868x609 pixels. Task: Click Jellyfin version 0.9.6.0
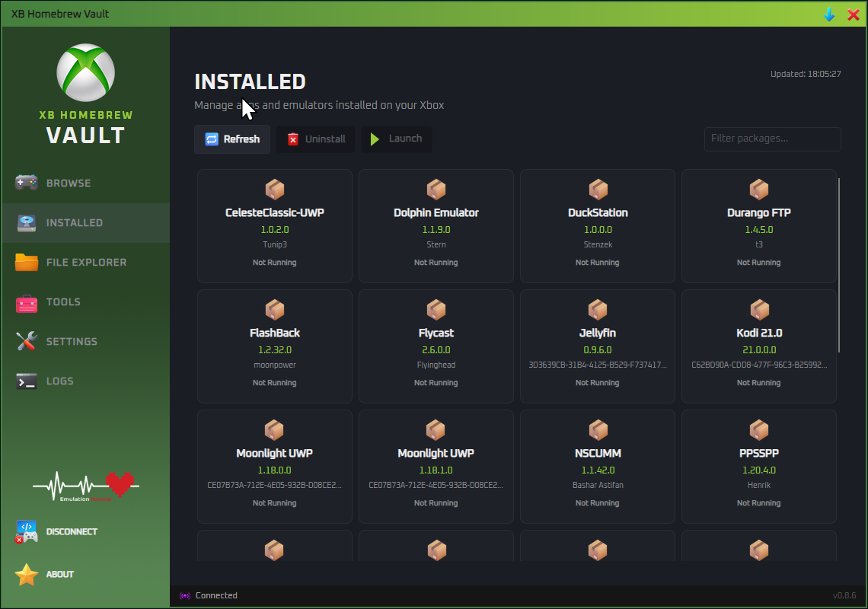[x=598, y=350]
